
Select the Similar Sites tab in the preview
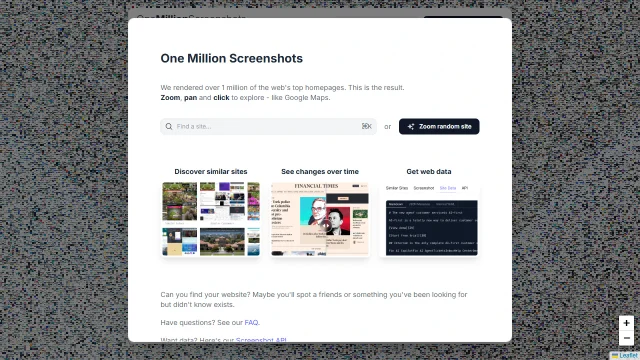(x=397, y=188)
